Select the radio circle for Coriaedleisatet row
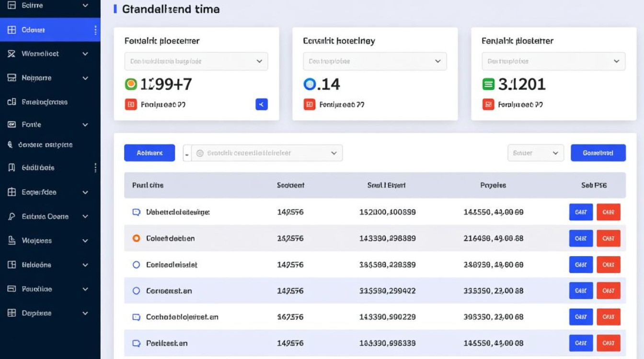Image resolution: width=644 pixels, height=359 pixels. (x=136, y=264)
